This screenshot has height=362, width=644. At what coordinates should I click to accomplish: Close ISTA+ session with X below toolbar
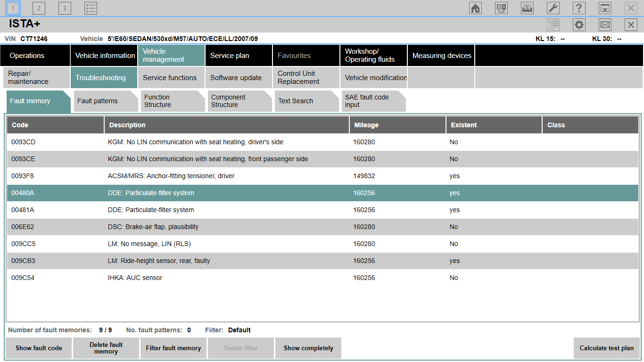click(x=631, y=25)
